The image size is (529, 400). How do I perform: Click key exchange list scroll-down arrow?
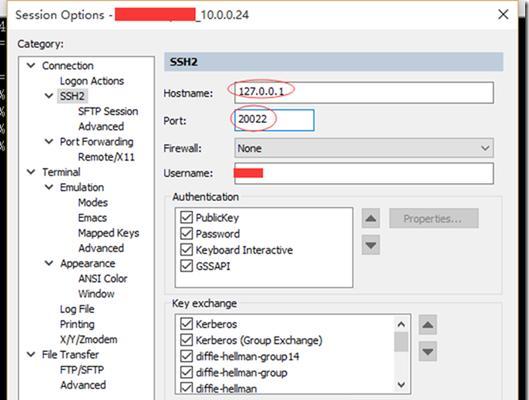coord(401,384)
